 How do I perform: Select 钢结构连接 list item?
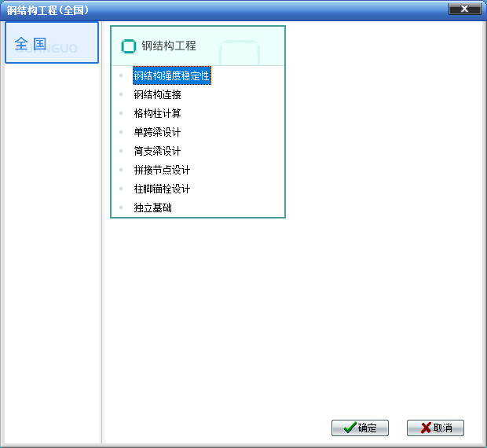pyautogui.click(x=157, y=94)
